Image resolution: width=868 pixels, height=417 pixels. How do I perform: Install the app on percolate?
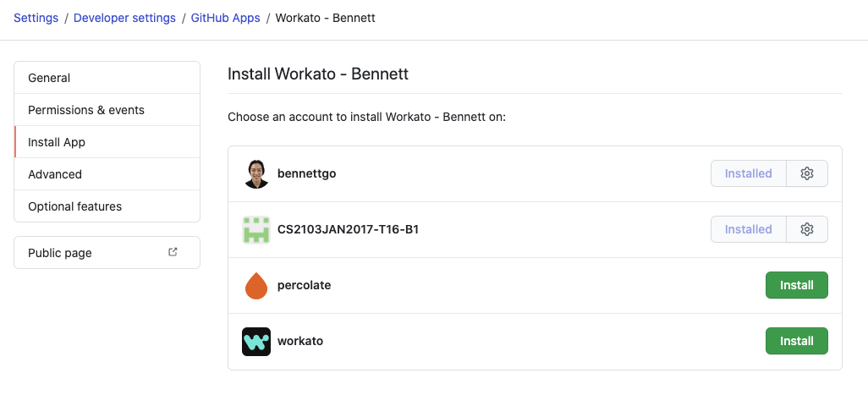tap(796, 285)
